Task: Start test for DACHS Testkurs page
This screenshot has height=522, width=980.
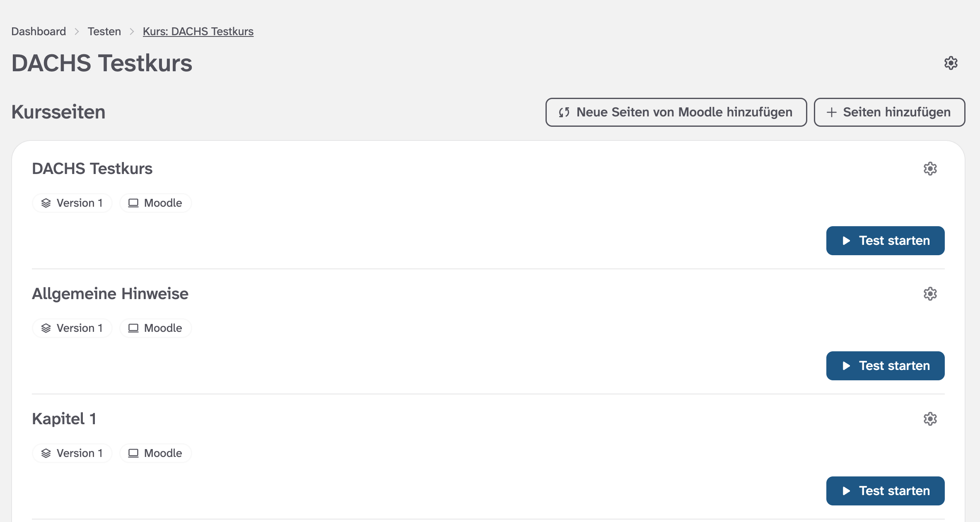Action: point(885,241)
